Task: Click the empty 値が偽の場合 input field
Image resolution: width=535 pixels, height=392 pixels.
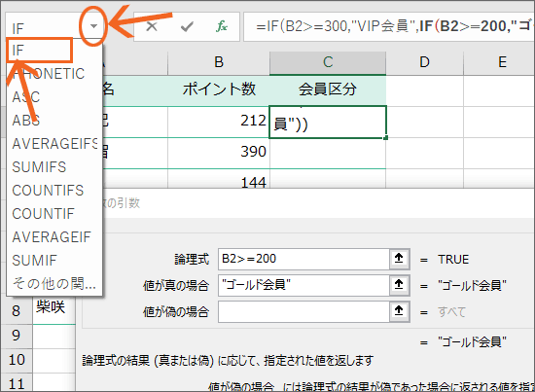Action: pos(303,311)
